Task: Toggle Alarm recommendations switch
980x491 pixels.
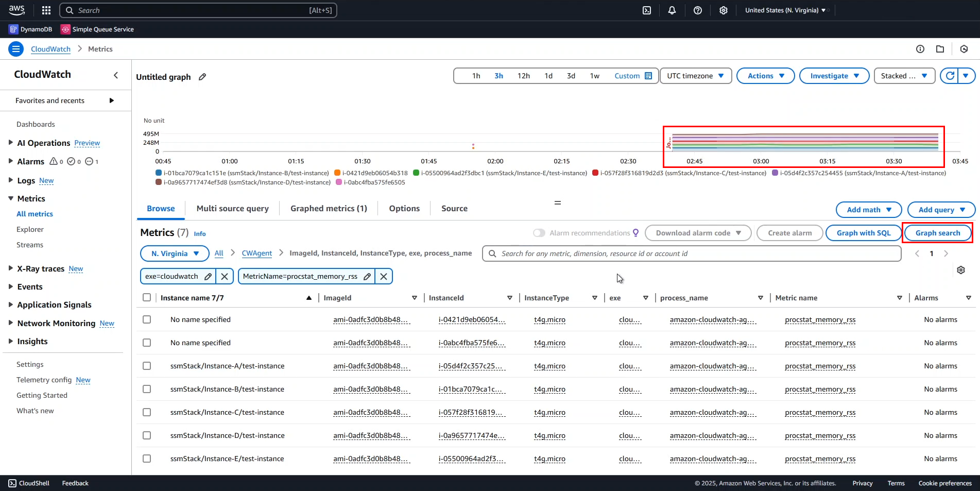Action: [539, 233]
